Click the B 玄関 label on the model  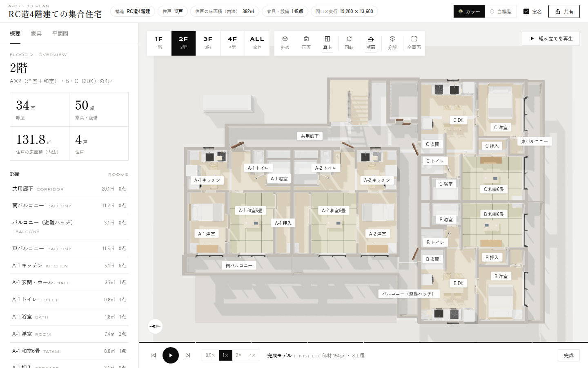pyautogui.click(x=433, y=259)
